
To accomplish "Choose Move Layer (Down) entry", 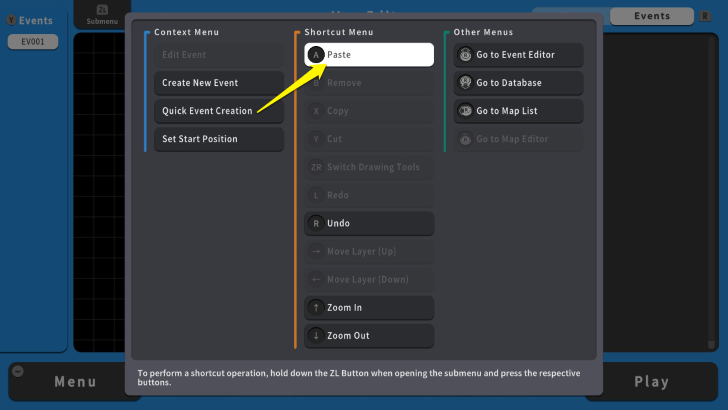I will (369, 280).
